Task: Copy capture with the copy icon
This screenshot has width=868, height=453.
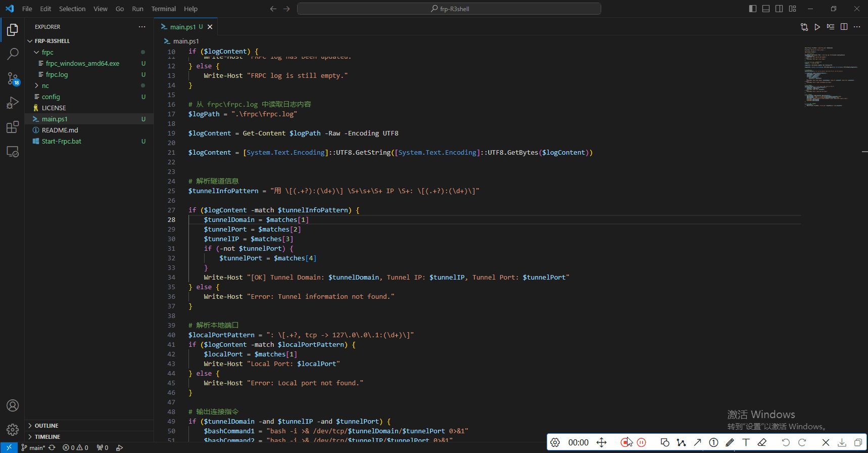Action: point(858,442)
